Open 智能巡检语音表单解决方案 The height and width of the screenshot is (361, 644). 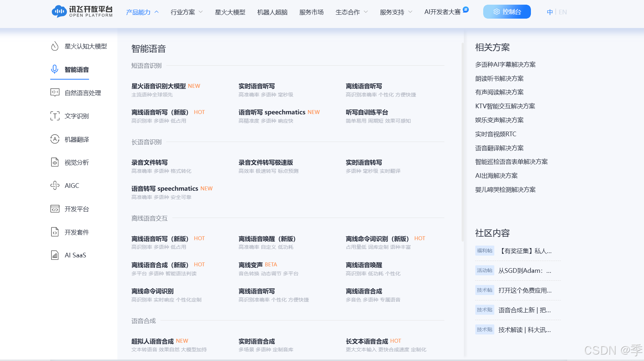(x=512, y=162)
